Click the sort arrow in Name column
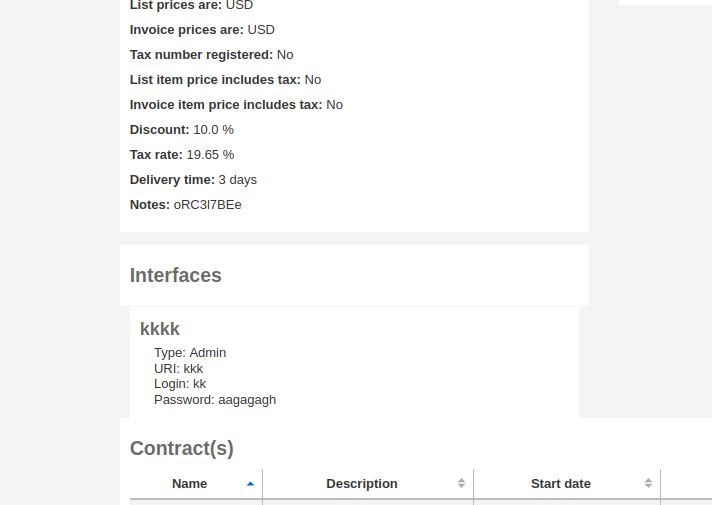The height and width of the screenshot is (505, 712). point(250,484)
